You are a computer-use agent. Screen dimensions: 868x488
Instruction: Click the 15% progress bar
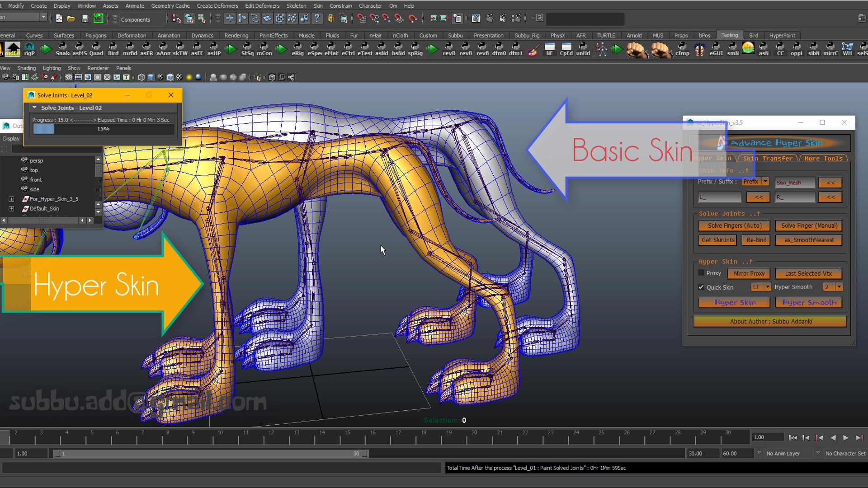coord(104,129)
